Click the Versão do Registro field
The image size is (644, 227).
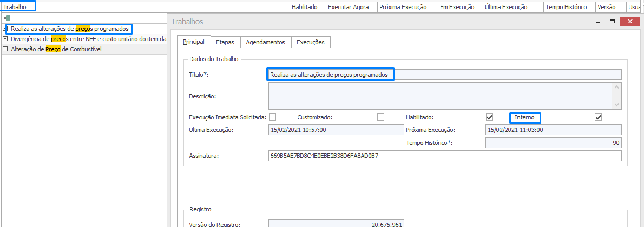click(336, 224)
